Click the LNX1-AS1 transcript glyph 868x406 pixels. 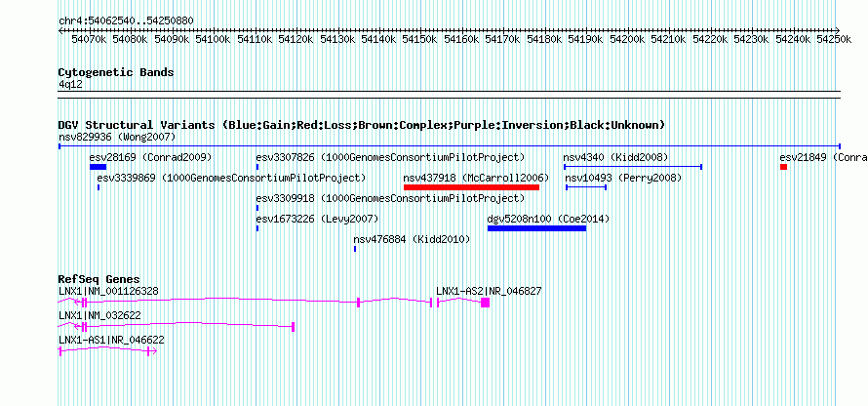(x=107, y=351)
